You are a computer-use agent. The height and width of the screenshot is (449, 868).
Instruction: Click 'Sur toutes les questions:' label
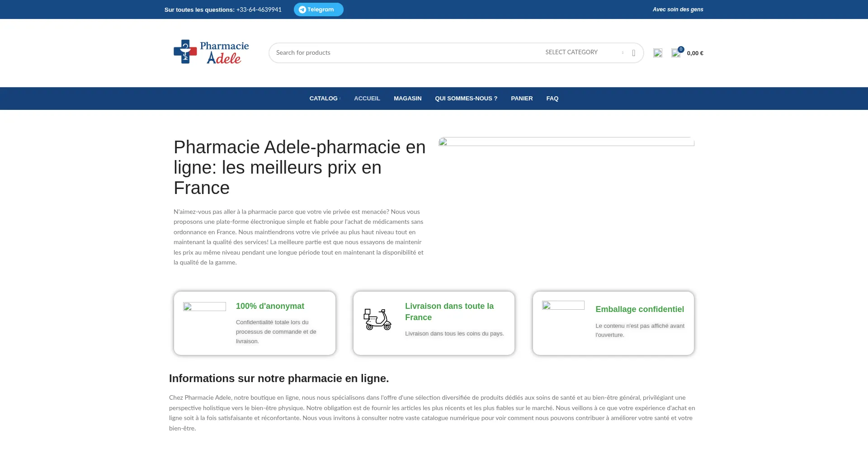199,9
